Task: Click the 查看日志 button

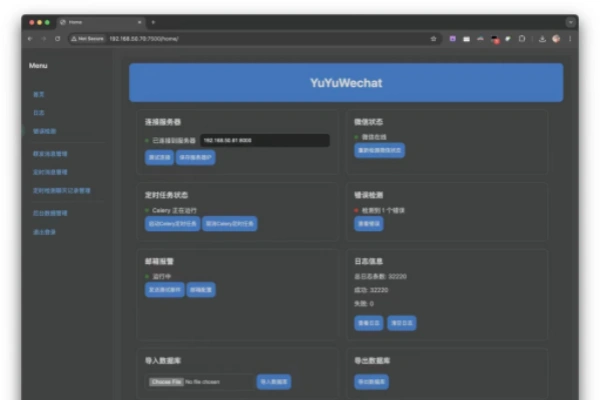Action: [x=367, y=323]
